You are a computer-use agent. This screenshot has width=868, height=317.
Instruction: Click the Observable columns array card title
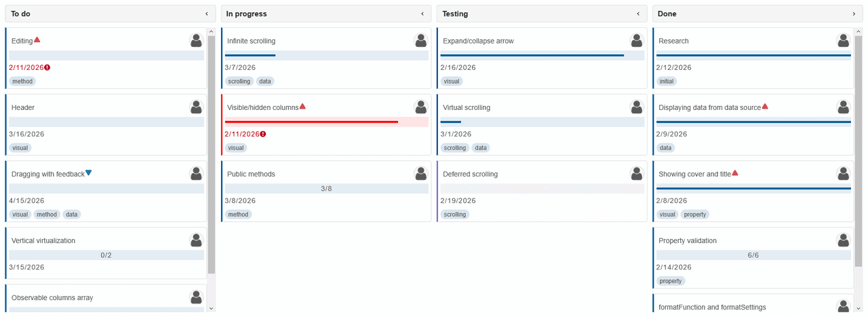(x=52, y=298)
